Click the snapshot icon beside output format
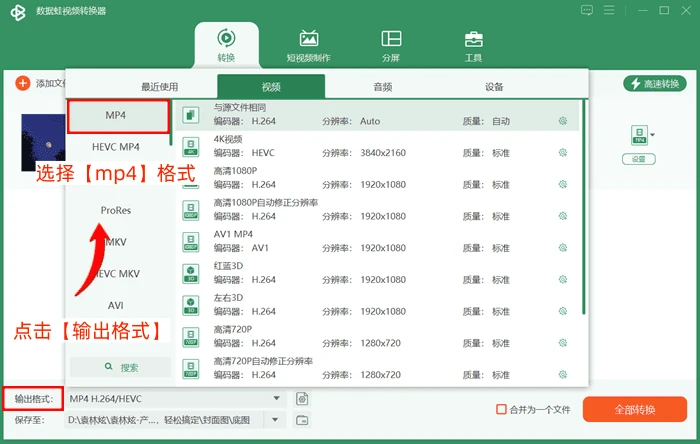Screen dimensions: 700x444 click(302, 398)
